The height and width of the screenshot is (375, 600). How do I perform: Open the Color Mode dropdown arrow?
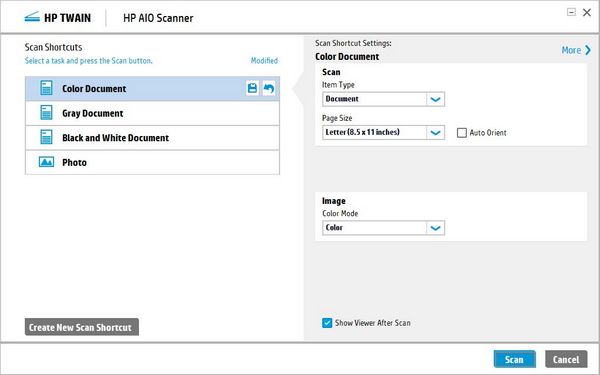point(435,228)
